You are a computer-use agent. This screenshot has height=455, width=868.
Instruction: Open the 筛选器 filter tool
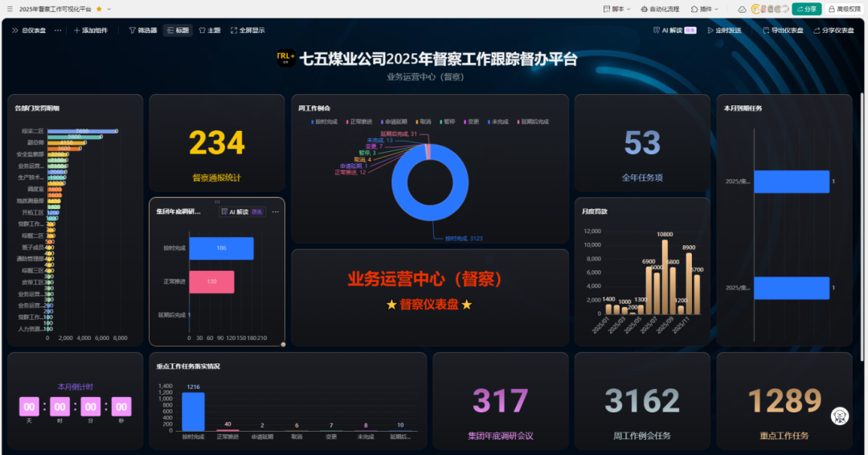point(143,31)
